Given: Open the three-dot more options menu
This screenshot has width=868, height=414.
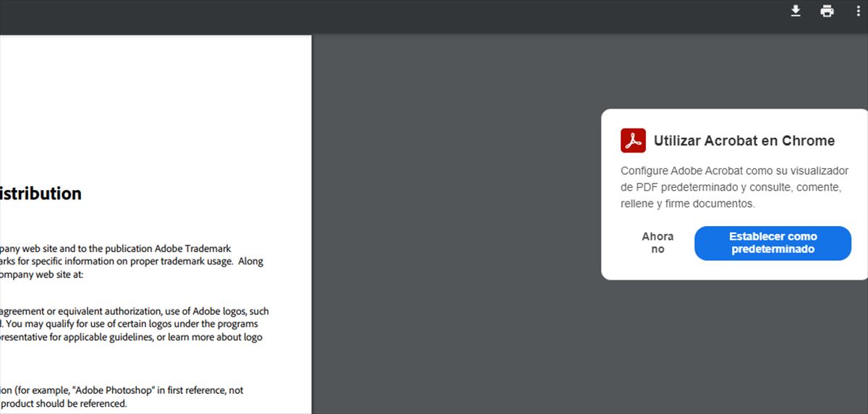Looking at the screenshot, I should coord(859,11).
